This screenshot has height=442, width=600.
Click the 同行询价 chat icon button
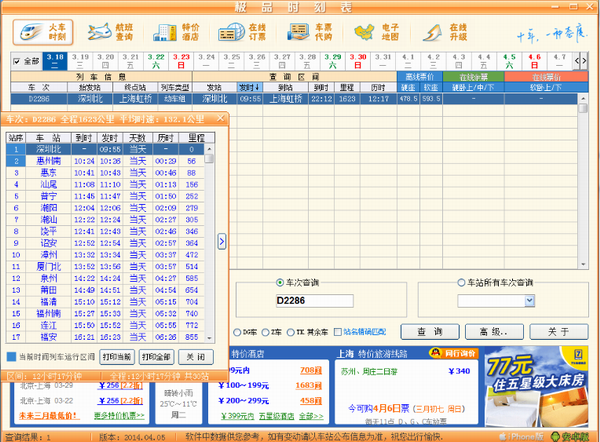point(453,353)
